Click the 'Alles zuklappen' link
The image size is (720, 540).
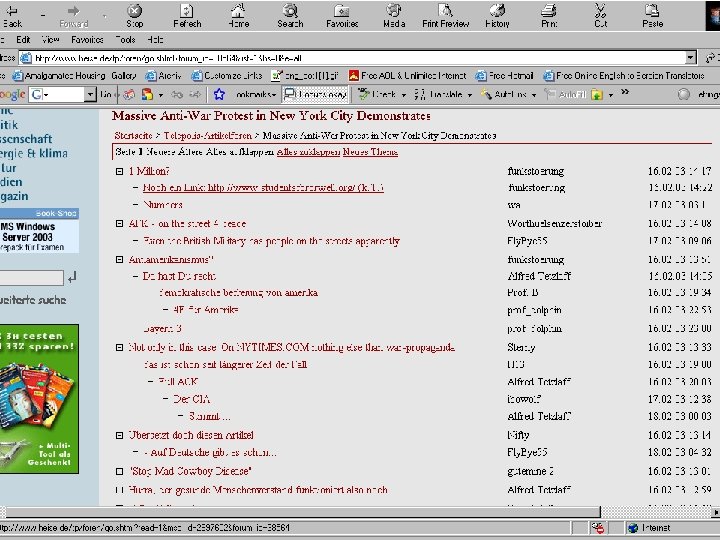[308, 152]
